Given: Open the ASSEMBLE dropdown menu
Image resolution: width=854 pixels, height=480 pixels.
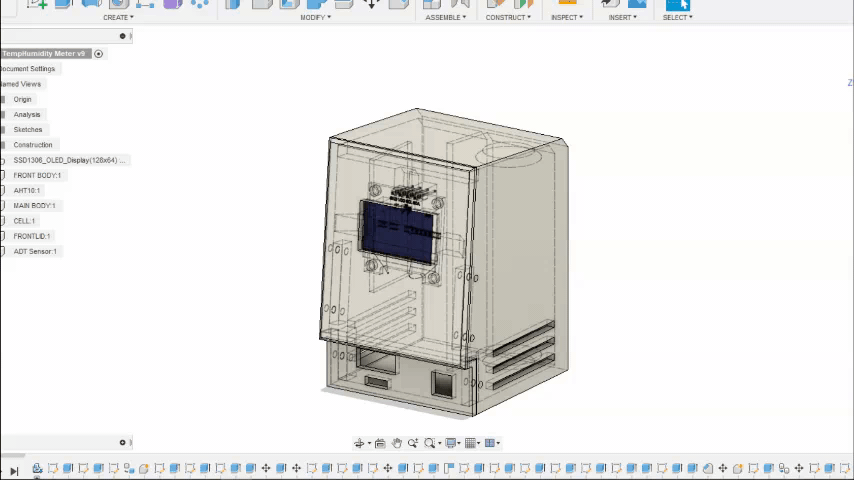Looking at the screenshot, I should coord(446,17).
